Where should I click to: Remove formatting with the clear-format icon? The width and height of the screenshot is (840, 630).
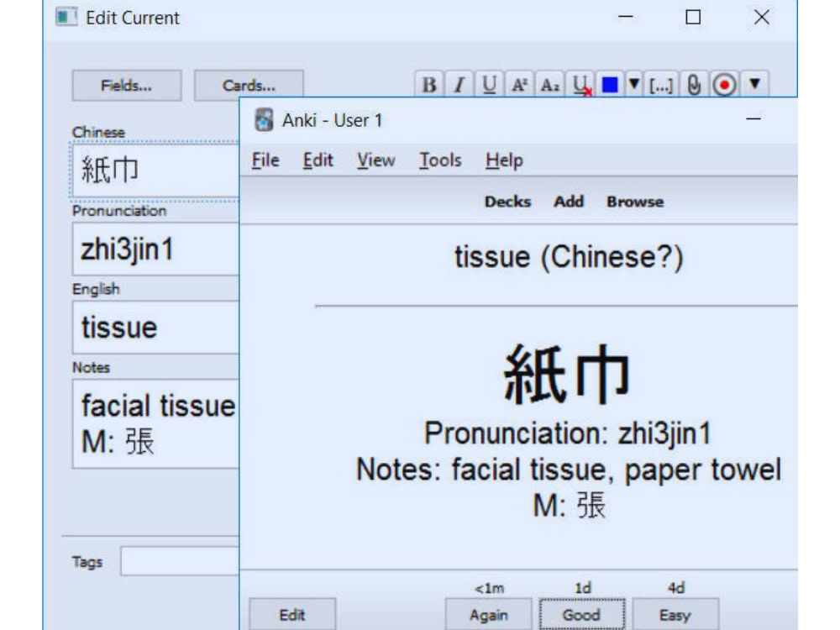pos(580,85)
